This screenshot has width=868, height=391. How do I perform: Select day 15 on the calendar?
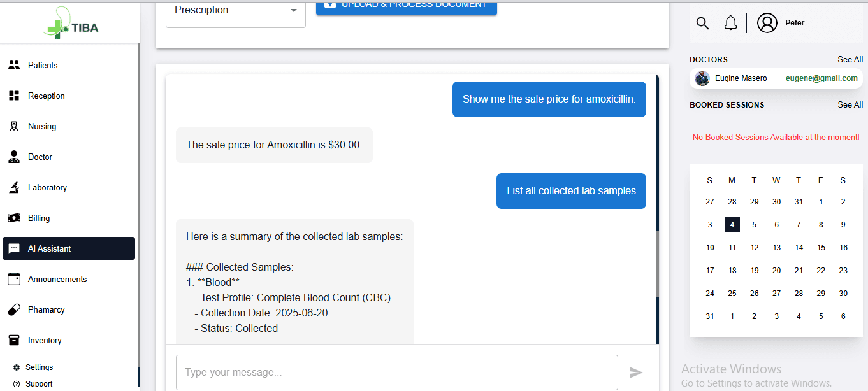[821, 248]
